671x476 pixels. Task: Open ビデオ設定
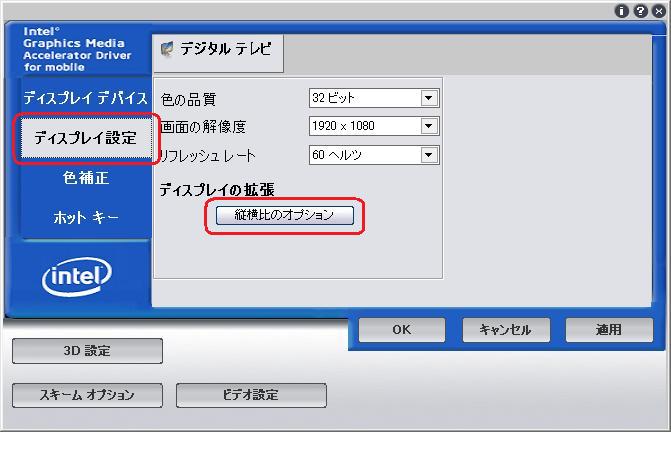(251, 395)
